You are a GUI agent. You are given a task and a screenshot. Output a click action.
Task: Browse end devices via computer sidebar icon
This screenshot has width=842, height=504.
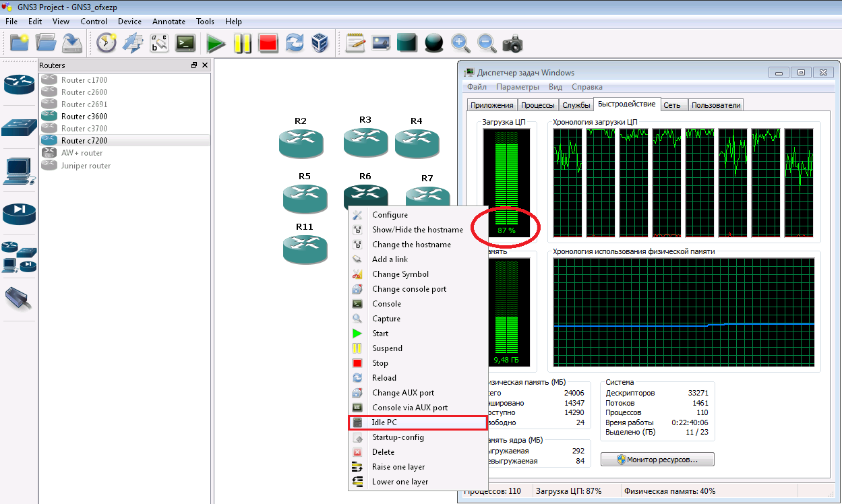point(19,171)
